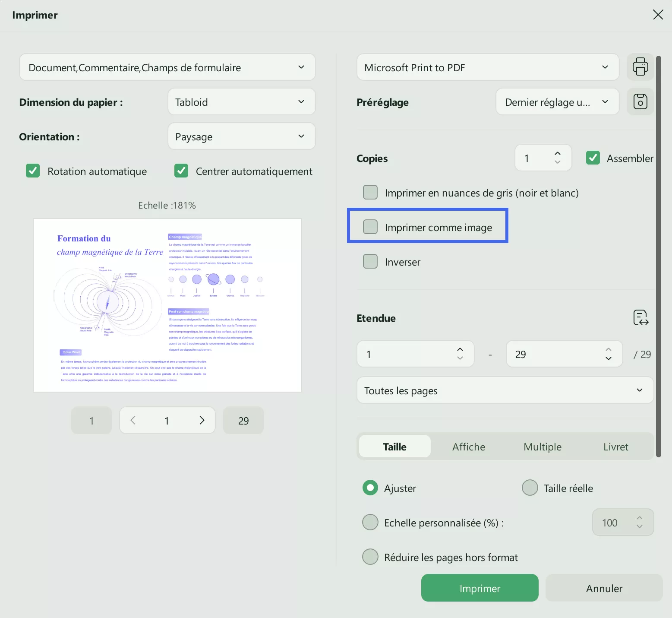The image size is (672, 618).
Task: Go to previous preview page arrow
Action: [x=133, y=420]
